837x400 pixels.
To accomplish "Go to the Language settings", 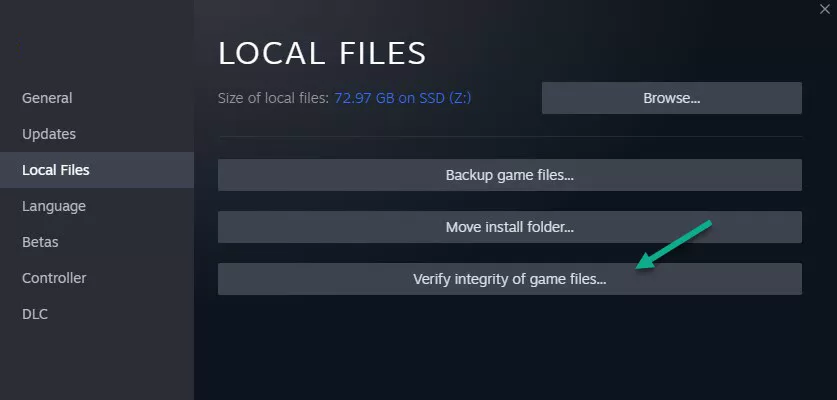I will click(x=53, y=206).
